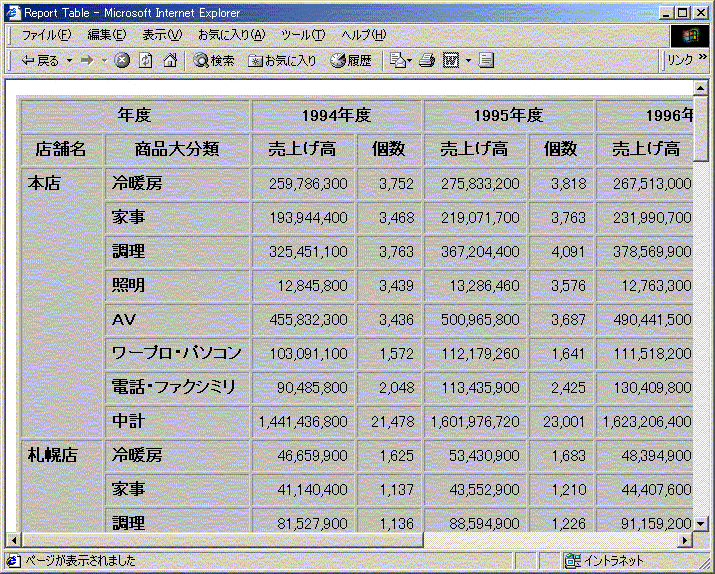Image resolution: width=715 pixels, height=574 pixels.
Task: Click the Discuss page icon
Action: pos(487,60)
